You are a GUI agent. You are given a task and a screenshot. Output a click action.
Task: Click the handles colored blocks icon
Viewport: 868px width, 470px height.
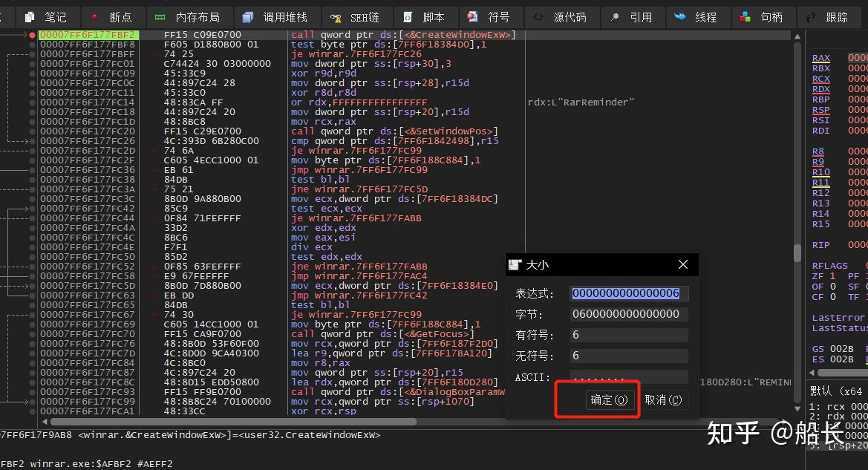pyautogui.click(x=745, y=17)
